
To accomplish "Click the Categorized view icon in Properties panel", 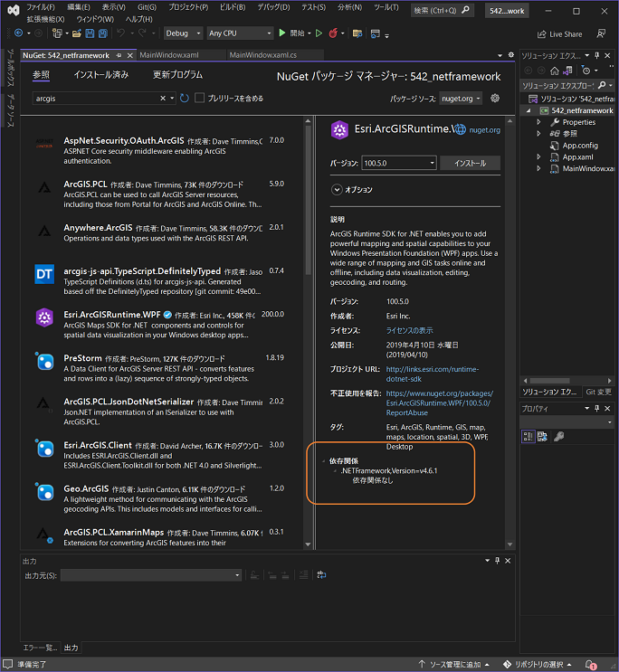I will tap(528, 436).
